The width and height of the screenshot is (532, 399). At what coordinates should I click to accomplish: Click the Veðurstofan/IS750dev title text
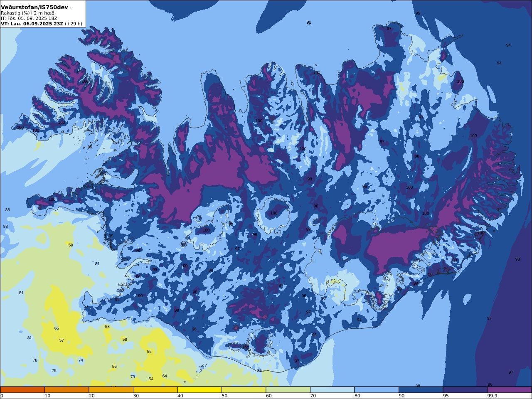point(34,7)
